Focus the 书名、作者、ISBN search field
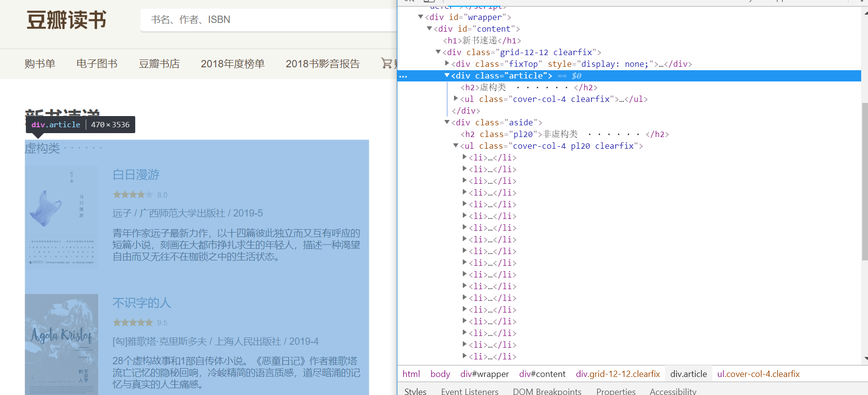 (269, 20)
